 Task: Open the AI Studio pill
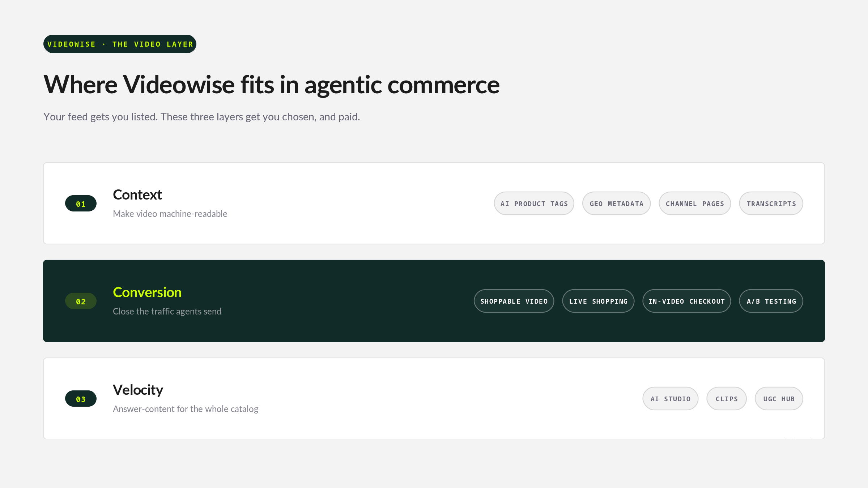click(x=670, y=399)
